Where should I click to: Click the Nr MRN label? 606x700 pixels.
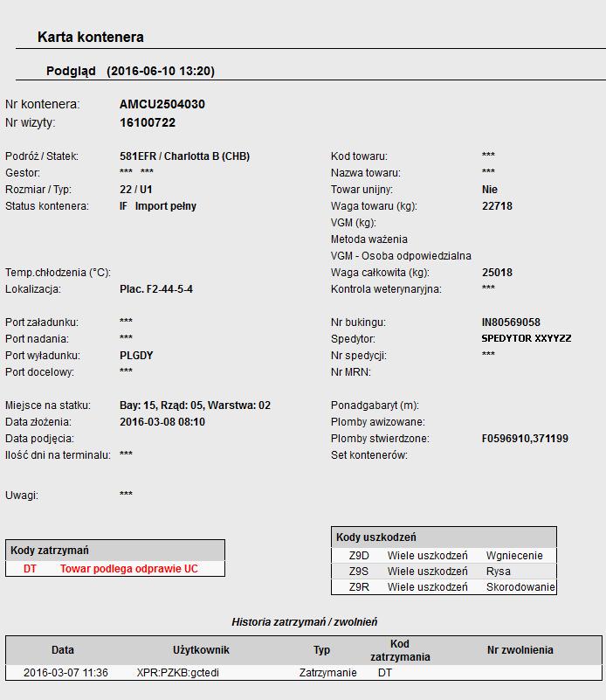click(x=351, y=372)
